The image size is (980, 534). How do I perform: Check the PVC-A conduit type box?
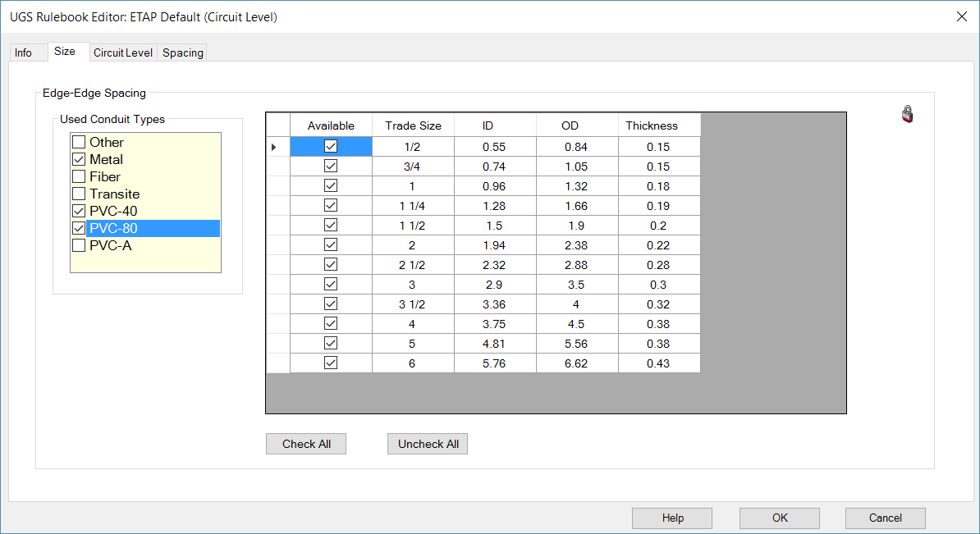pos(79,245)
